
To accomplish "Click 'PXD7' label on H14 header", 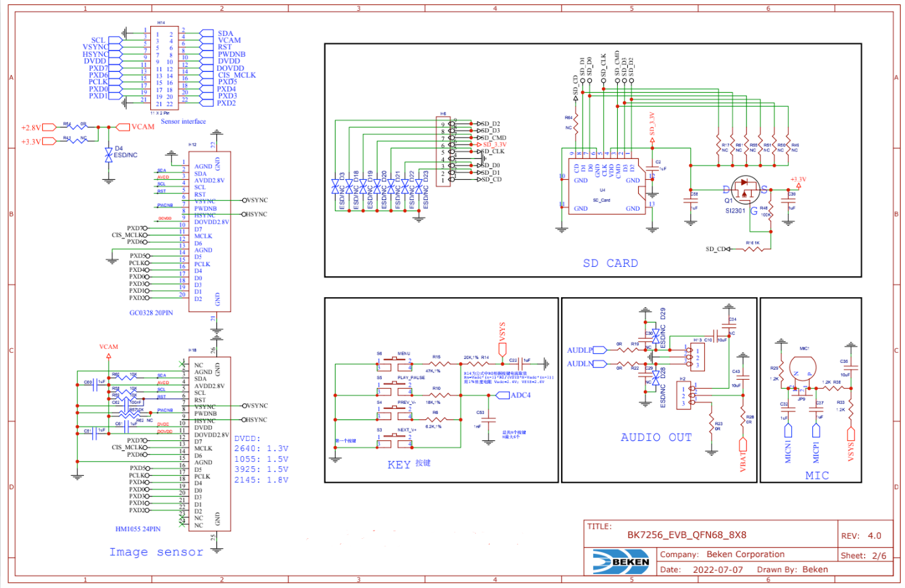I will point(98,68).
